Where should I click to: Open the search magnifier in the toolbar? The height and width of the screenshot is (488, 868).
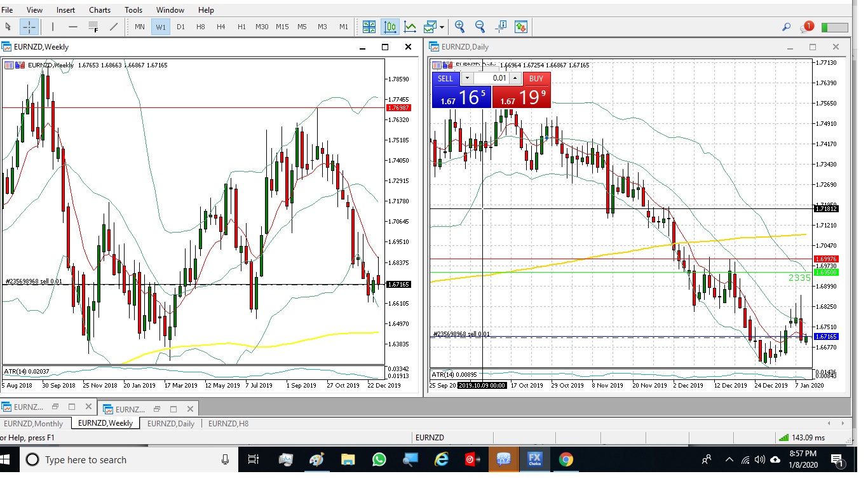[787, 27]
